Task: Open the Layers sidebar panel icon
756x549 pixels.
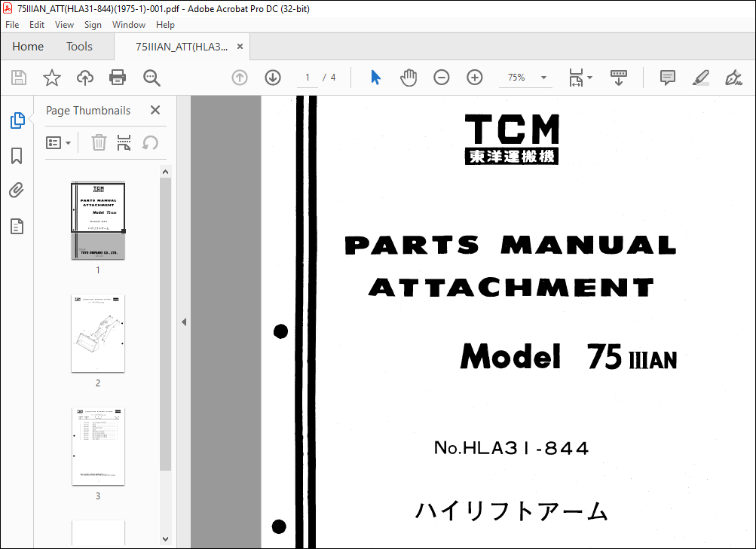Action: 17,226
